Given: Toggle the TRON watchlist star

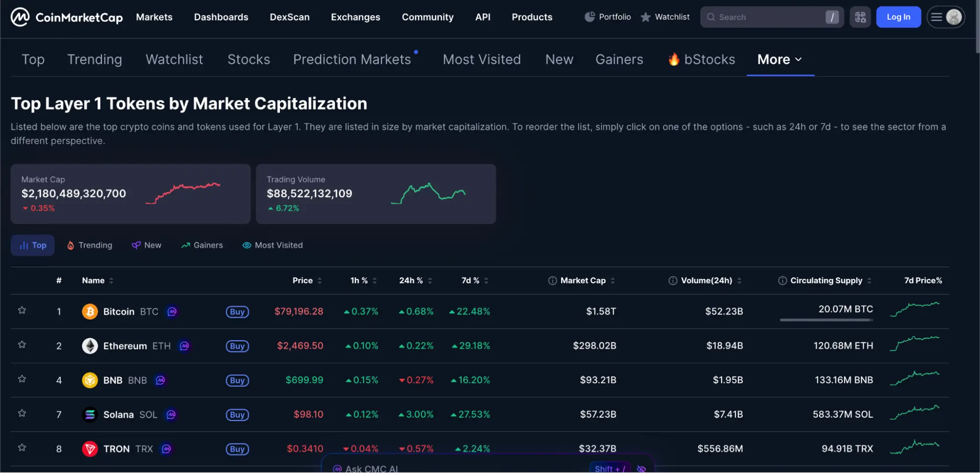Looking at the screenshot, I should tap(22, 448).
